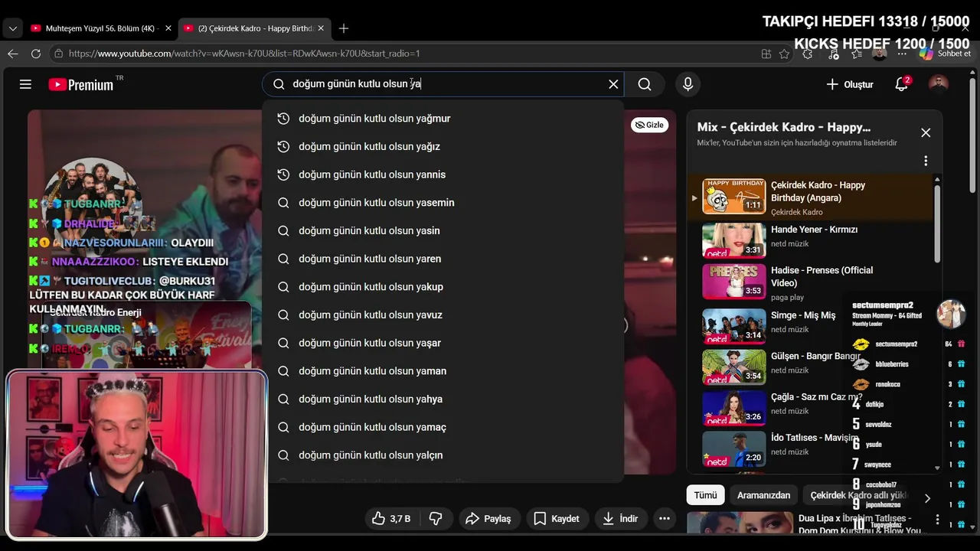Download video with İndir button

(x=620, y=519)
